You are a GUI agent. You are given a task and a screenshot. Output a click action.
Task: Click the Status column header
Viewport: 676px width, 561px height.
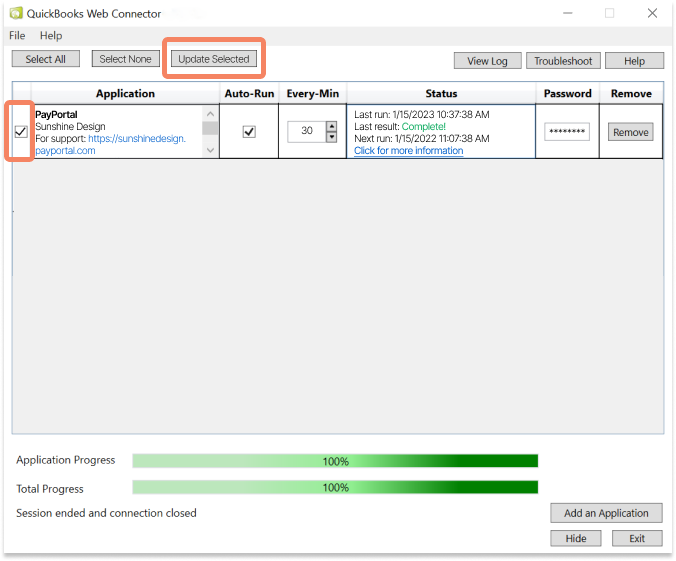(x=441, y=94)
